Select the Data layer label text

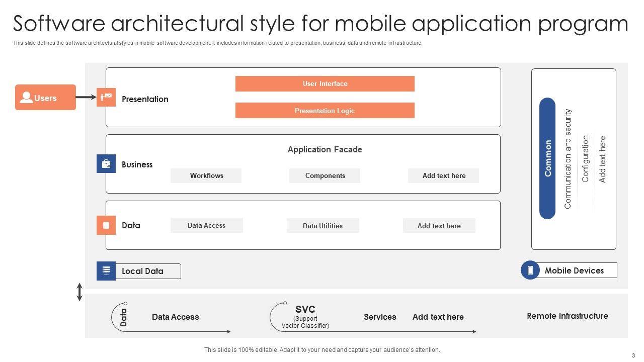pos(131,225)
